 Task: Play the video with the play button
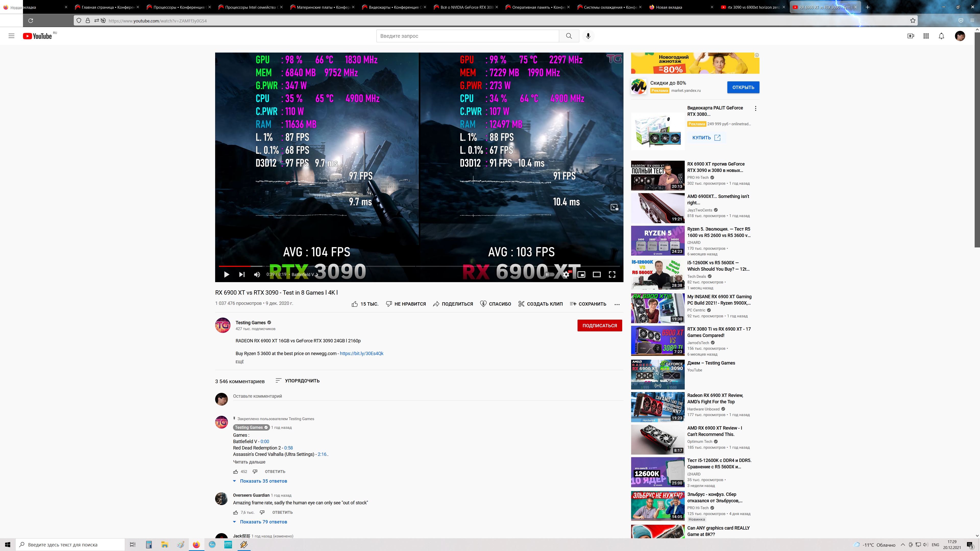pos(226,274)
